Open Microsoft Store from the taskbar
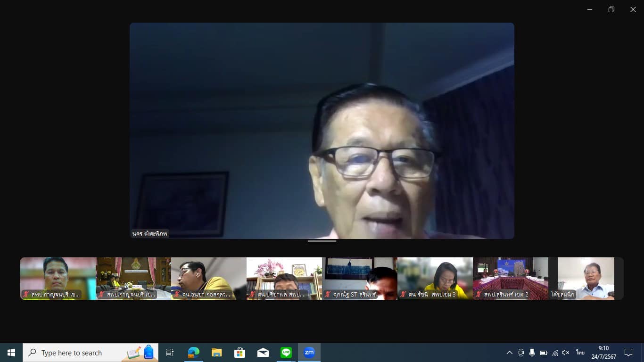The image size is (644, 362). [x=239, y=353]
